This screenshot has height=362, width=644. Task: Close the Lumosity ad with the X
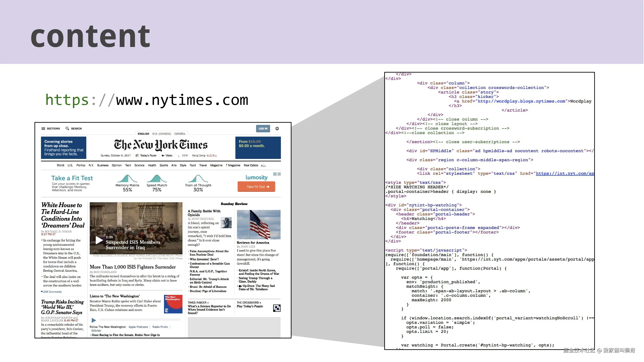tap(279, 174)
